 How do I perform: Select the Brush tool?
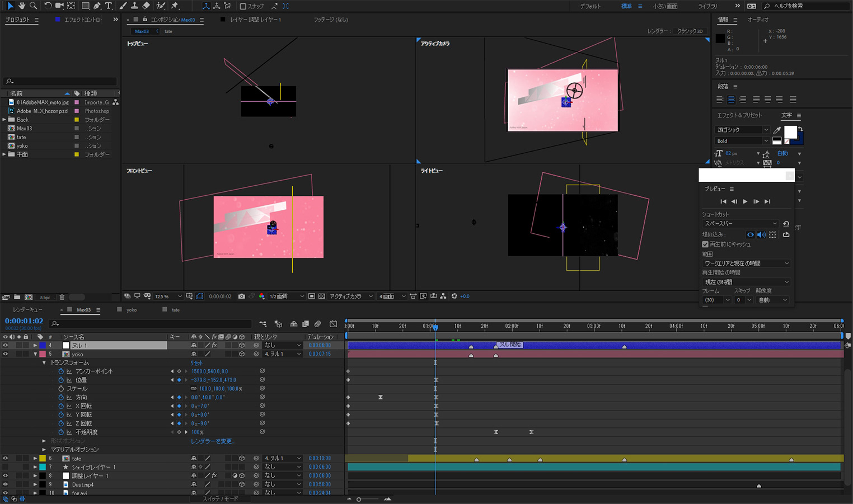123,6
